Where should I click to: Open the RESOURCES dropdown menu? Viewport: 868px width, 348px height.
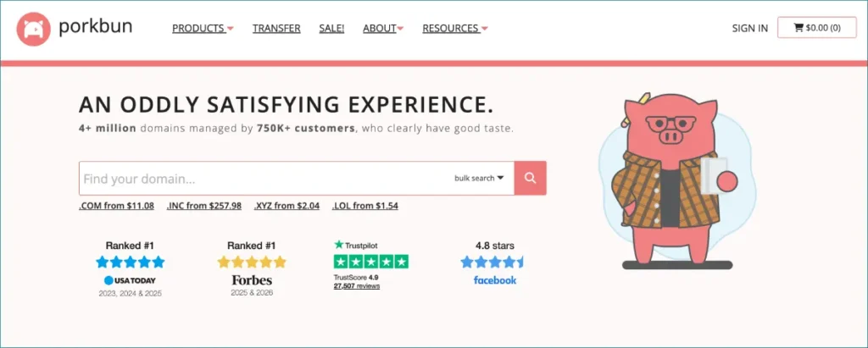(x=455, y=28)
